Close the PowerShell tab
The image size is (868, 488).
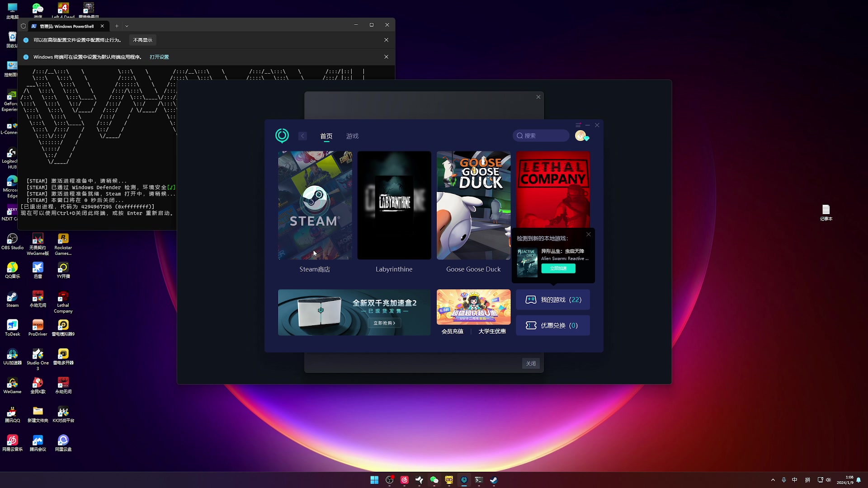(x=102, y=26)
